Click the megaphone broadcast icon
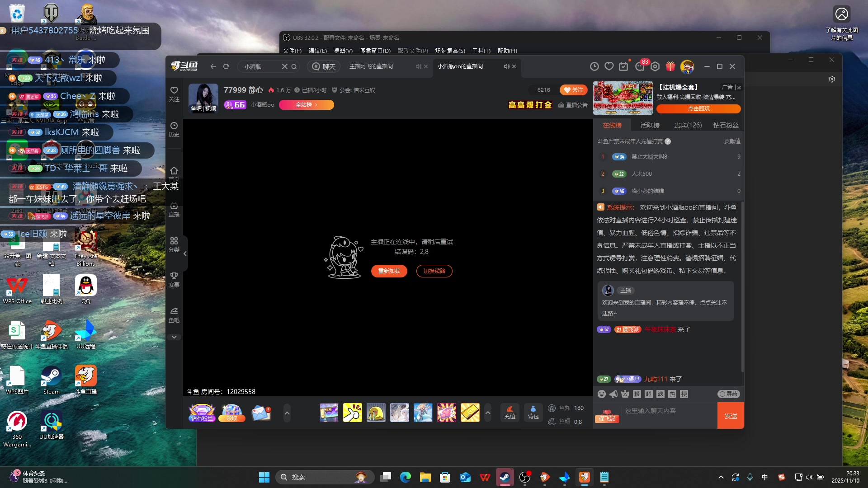This screenshot has height=488, width=868. point(613,394)
